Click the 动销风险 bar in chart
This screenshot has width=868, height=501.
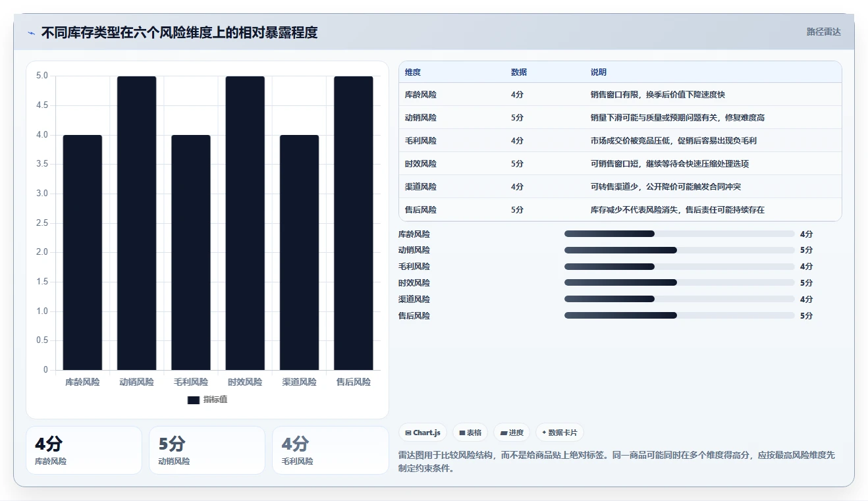pyautogui.click(x=136, y=223)
